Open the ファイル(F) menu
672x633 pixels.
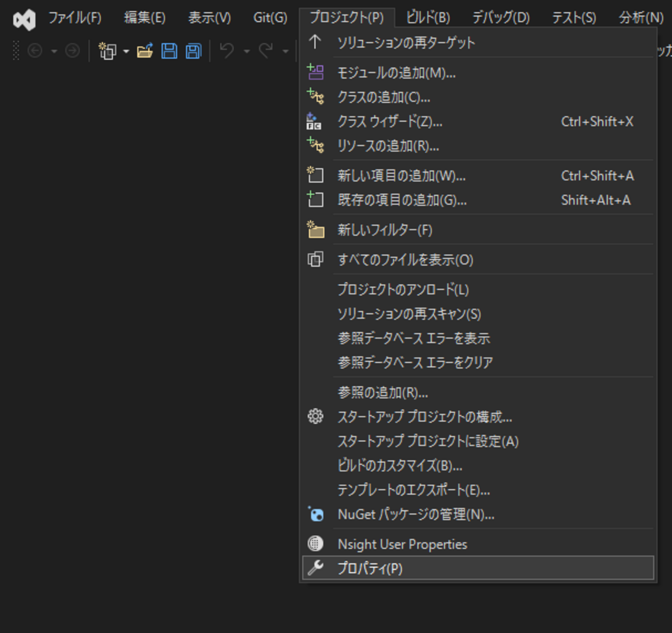coord(75,18)
